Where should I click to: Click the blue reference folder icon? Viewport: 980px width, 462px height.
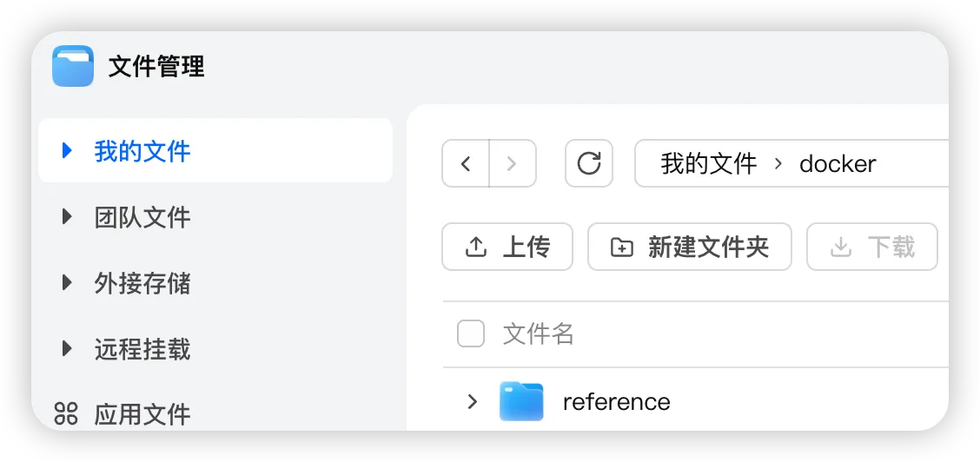[521, 401]
